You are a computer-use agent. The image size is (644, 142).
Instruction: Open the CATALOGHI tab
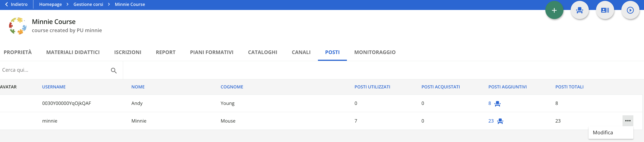pyautogui.click(x=262, y=52)
